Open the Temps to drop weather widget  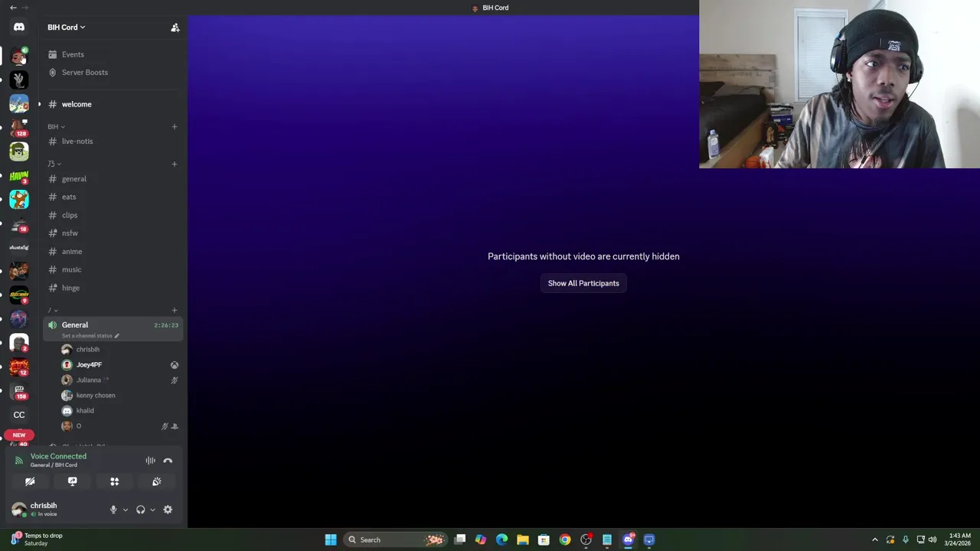(37, 540)
